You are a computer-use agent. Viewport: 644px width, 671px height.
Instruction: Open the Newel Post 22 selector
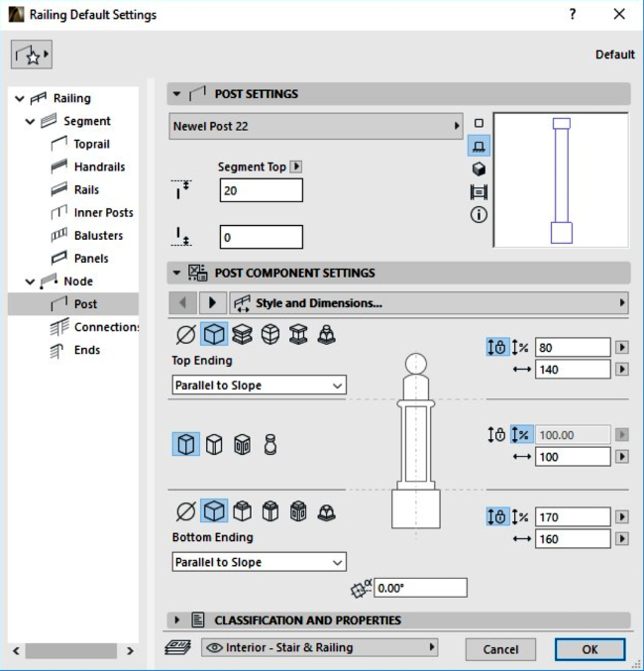coord(317,126)
